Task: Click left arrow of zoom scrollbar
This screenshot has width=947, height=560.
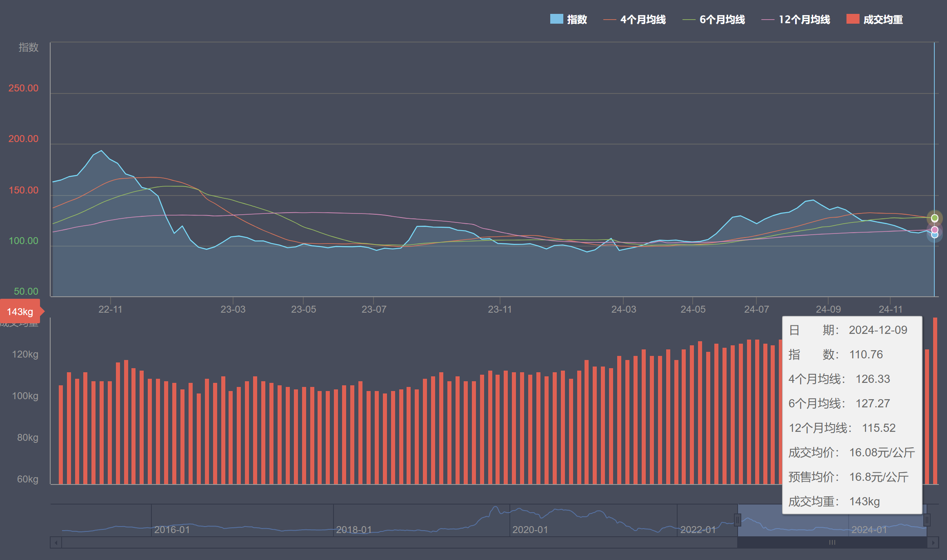Action: click(x=56, y=542)
